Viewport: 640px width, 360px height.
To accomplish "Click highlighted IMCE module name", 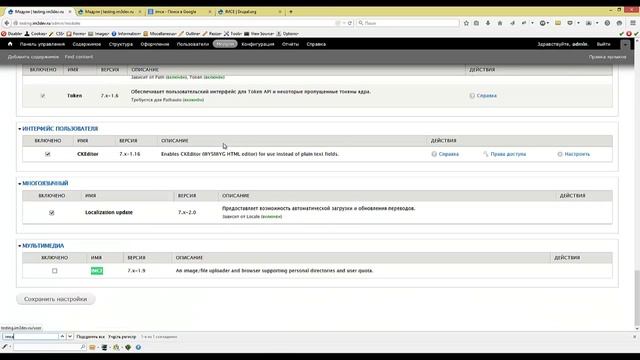I will (x=97, y=271).
